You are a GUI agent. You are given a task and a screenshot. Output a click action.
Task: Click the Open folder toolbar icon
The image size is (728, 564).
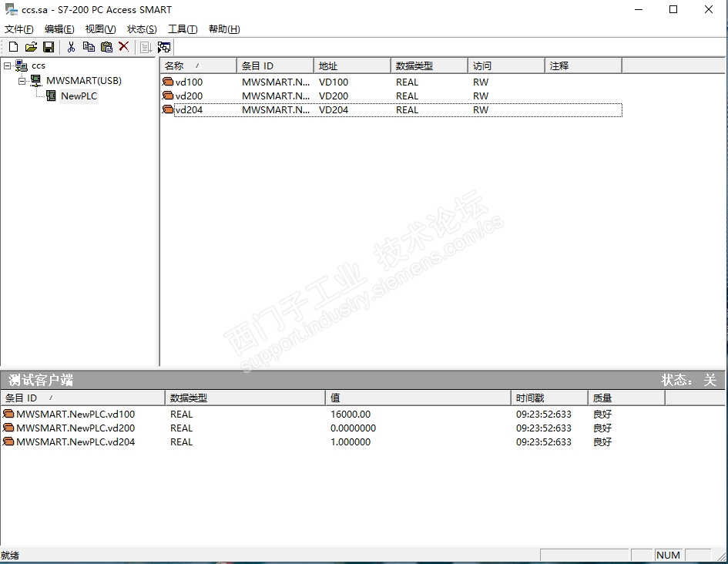[31, 47]
